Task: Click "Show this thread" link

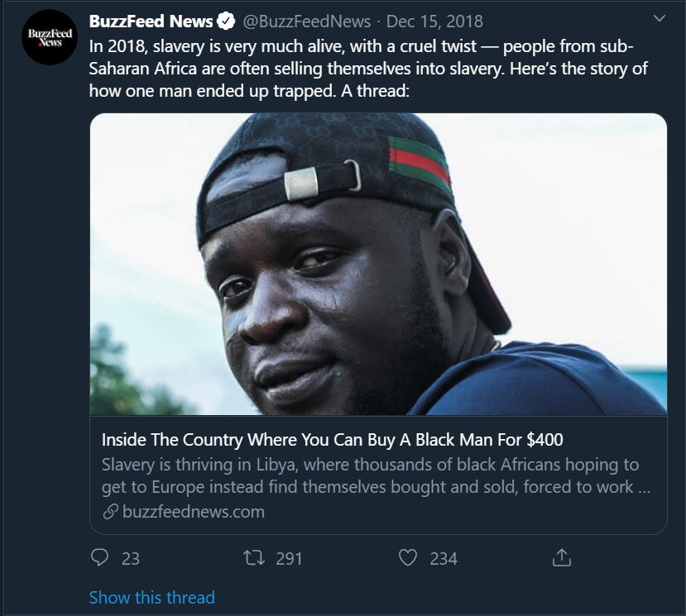Action: pyautogui.click(x=151, y=597)
